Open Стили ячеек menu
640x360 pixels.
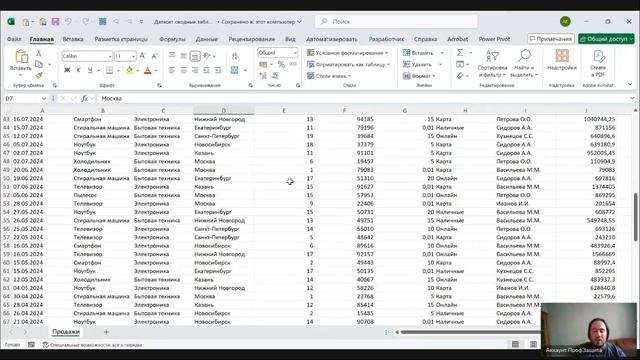coord(329,76)
